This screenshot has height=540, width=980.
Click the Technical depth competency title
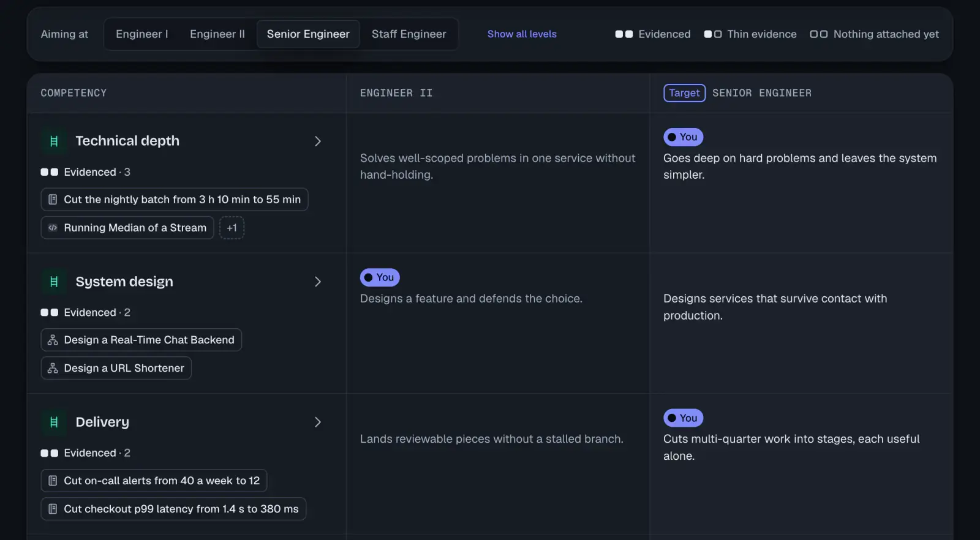pos(127,141)
